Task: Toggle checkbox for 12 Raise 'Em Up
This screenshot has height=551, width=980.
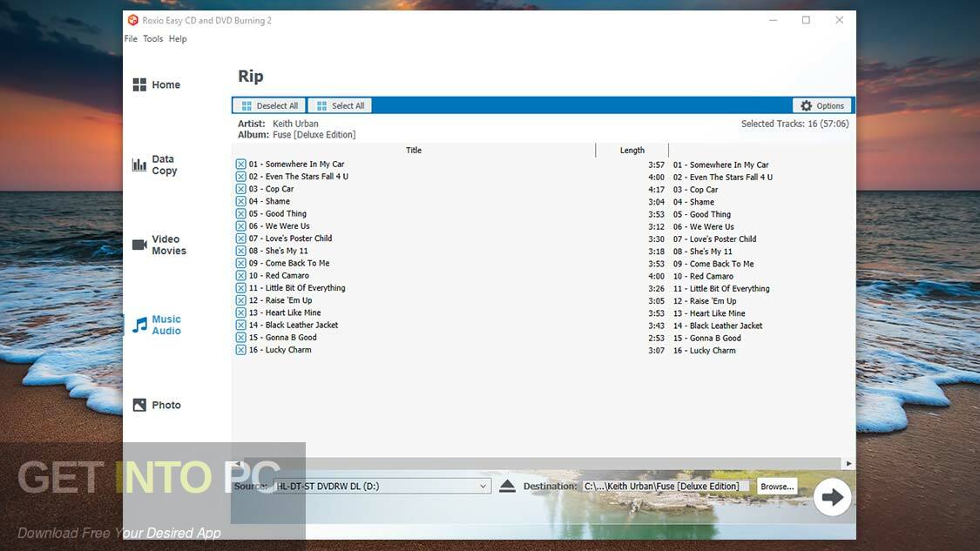Action: coord(240,300)
